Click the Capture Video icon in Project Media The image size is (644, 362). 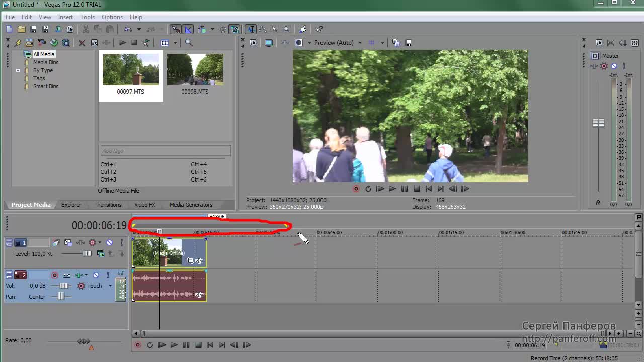(x=41, y=43)
